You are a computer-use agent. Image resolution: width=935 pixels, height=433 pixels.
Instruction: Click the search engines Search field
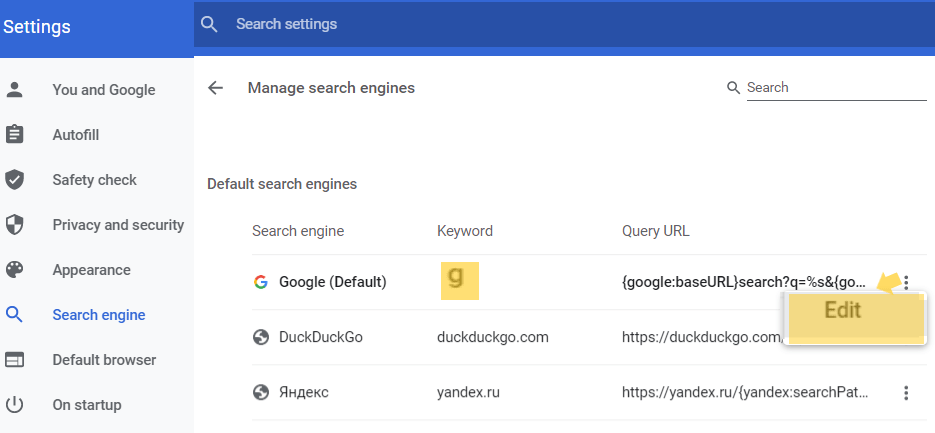tap(835, 88)
